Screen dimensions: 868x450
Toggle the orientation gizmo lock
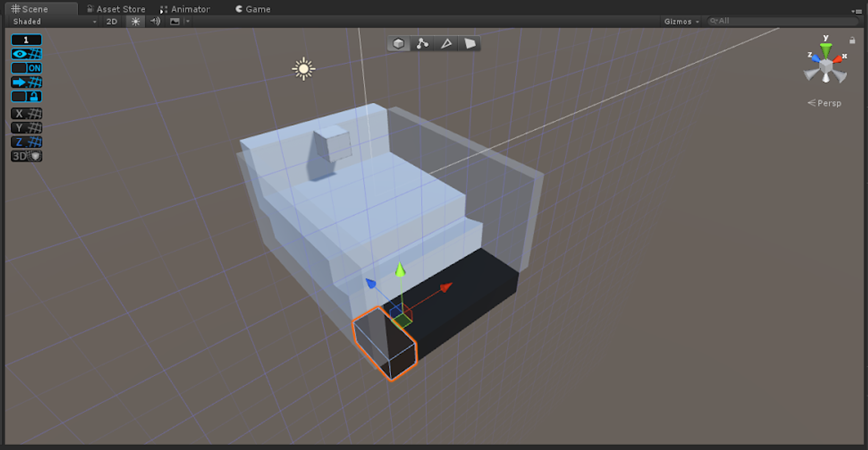click(x=852, y=40)
